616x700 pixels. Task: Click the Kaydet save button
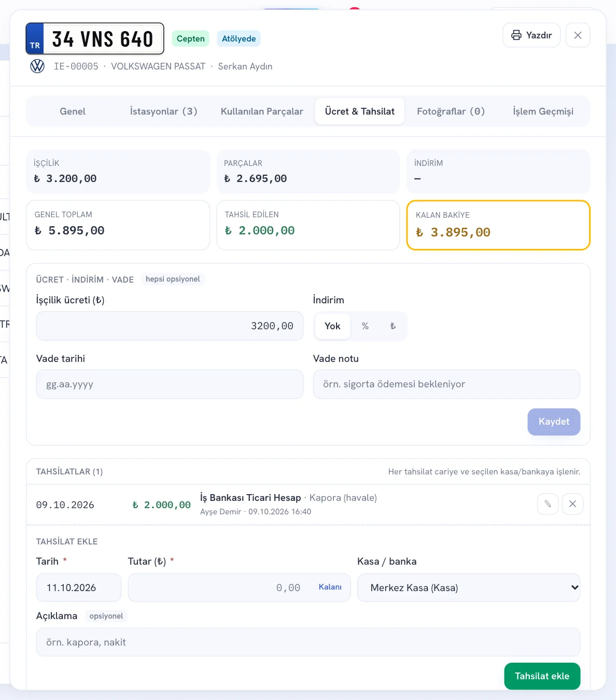pos(554,422)
